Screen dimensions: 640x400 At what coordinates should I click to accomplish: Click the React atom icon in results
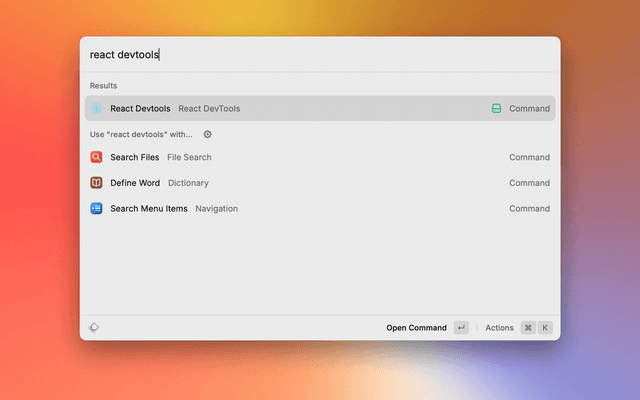click(x=96, y=108)
